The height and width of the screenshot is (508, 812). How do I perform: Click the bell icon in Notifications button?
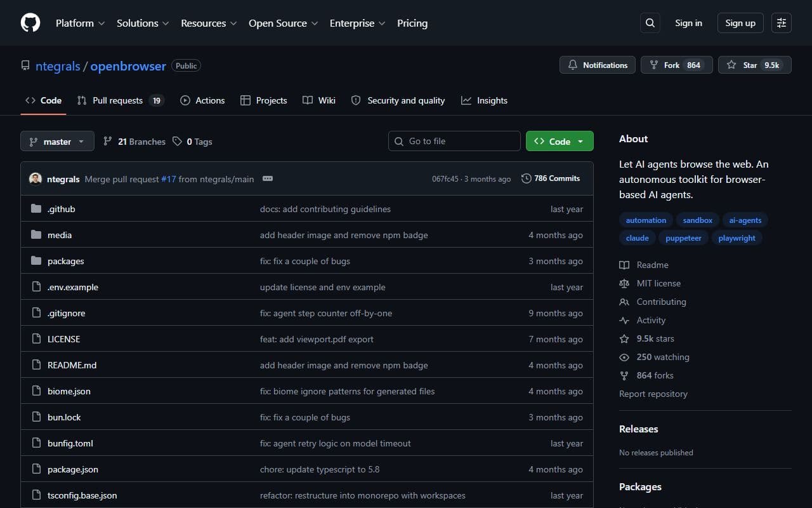coord(573,65)
